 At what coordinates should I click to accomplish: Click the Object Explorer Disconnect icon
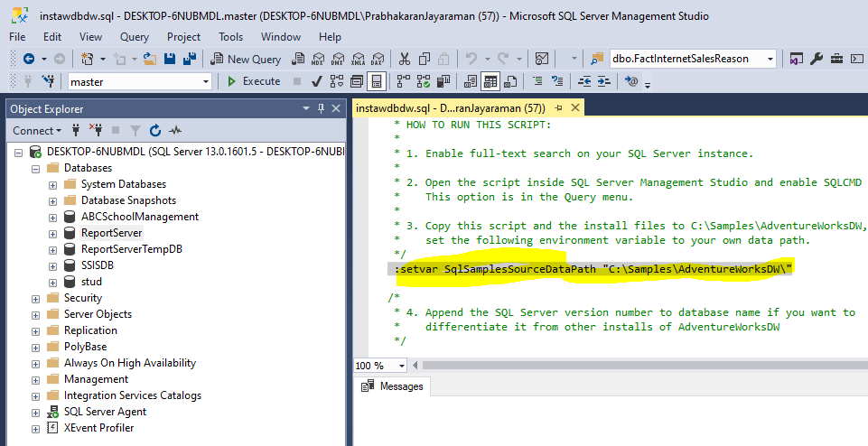pyautogui.click(x=96, y=131)
